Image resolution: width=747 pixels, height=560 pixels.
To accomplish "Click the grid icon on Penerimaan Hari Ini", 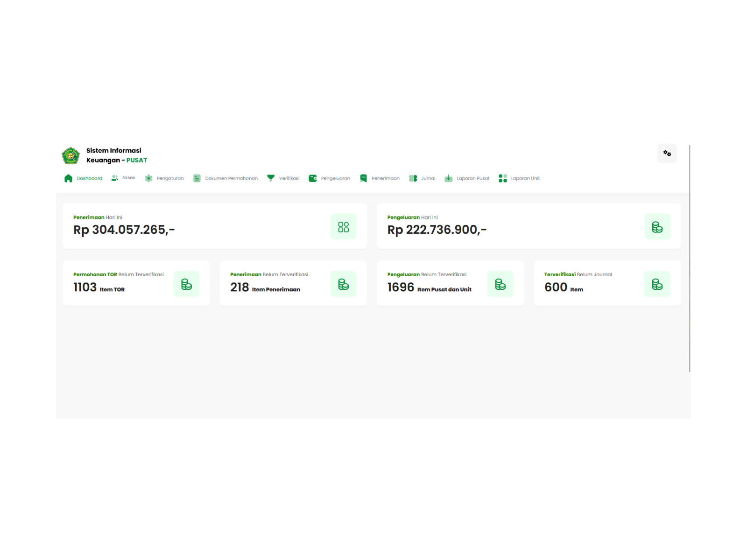I will [343, 227].
